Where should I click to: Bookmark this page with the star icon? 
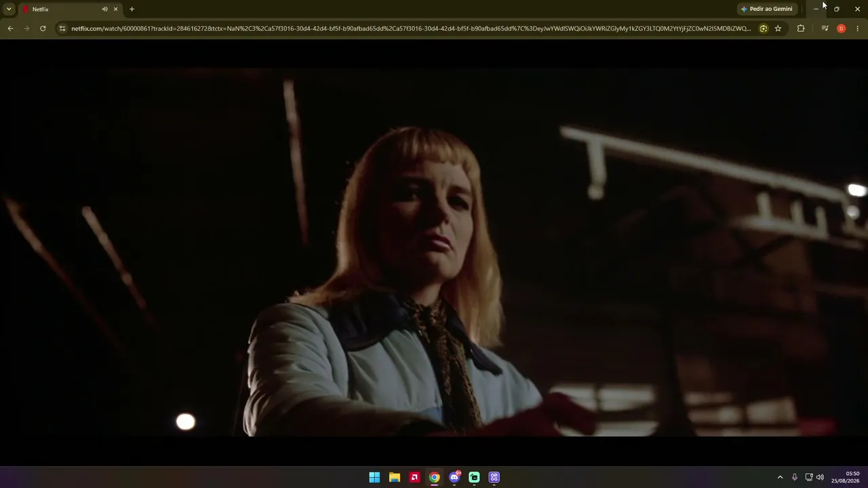[778, 28]
